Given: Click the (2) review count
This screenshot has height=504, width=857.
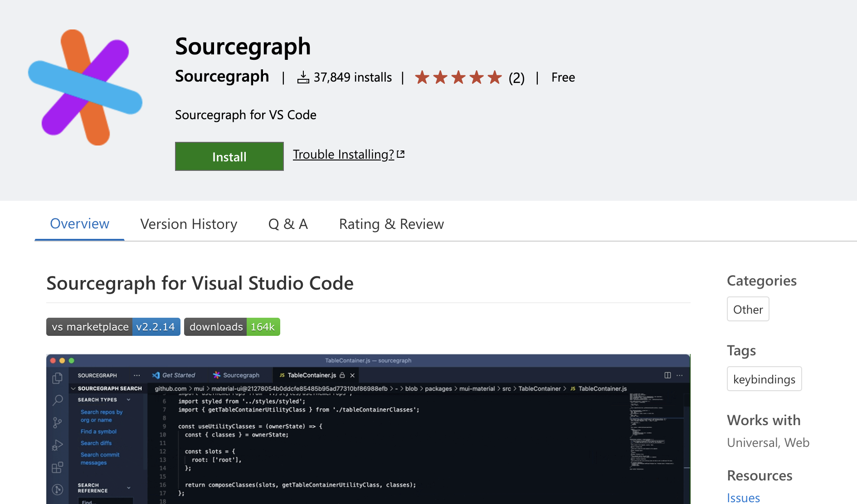Looking at the screenshot, I should pyautogui.click(x=516, y=78).
